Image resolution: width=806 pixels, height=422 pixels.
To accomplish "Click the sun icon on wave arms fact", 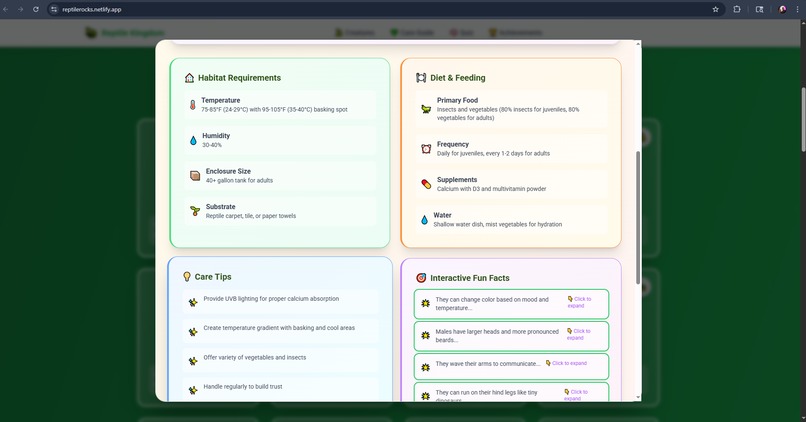I will (426, 367).
